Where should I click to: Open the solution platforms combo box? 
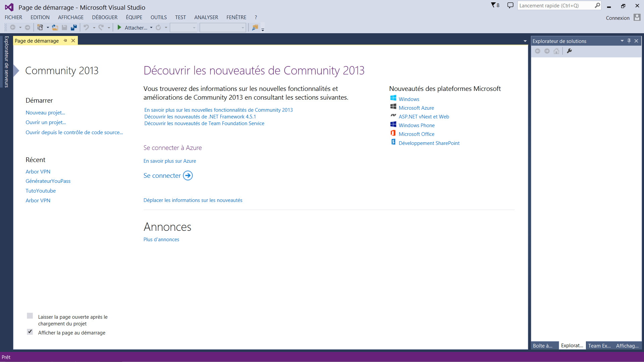(x=223, y=28)
